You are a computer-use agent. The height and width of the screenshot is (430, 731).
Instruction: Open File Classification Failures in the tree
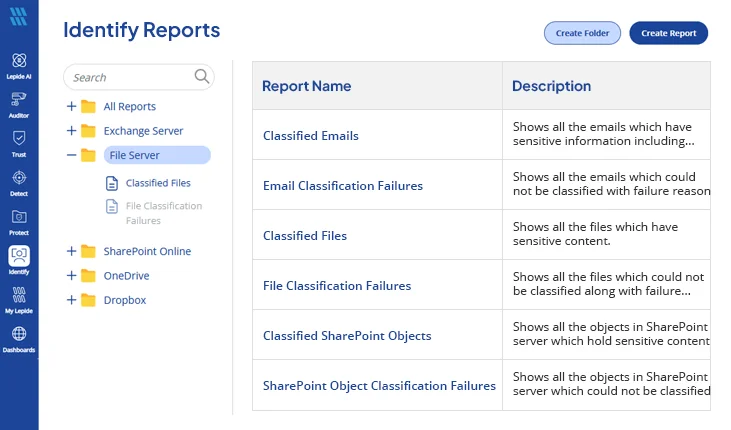tap(164, 213)
